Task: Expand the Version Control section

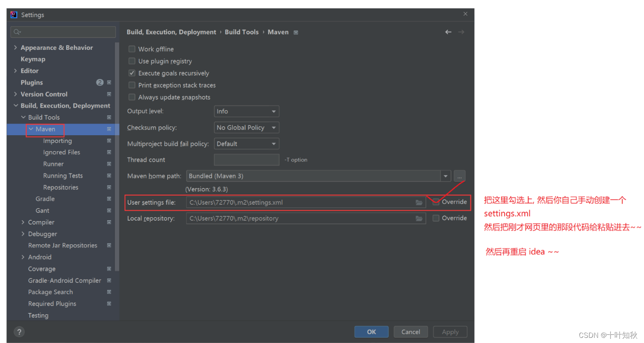Action: (x=16, y=94)
